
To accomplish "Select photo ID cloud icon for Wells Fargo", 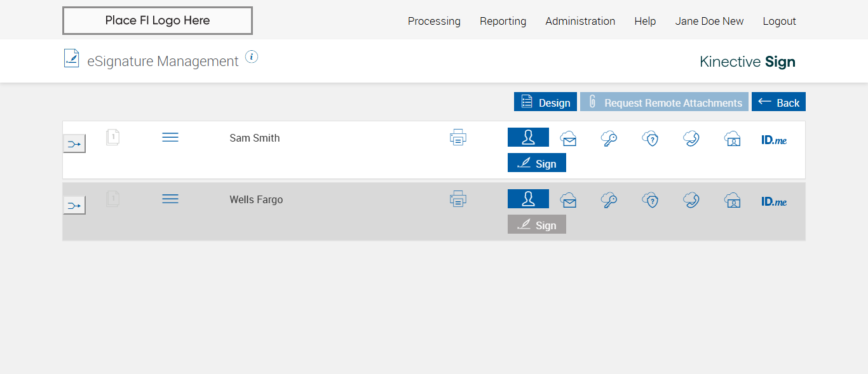I will tap(732, 200).
